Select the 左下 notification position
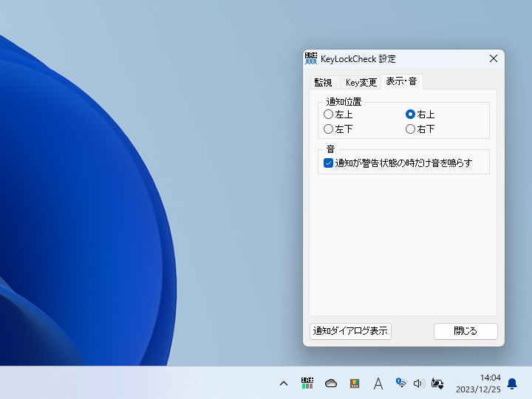Screen dimensions: 532x399 338,129
